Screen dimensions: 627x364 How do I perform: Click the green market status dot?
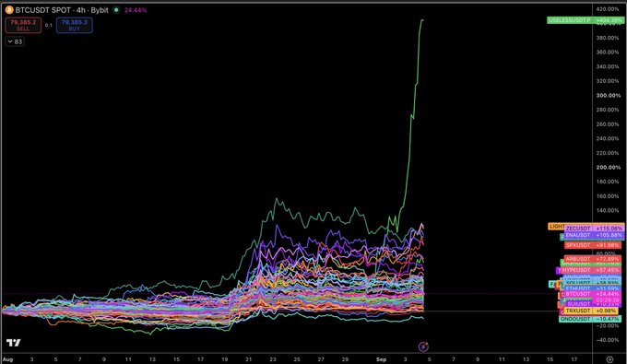click(x=116, y=10)
